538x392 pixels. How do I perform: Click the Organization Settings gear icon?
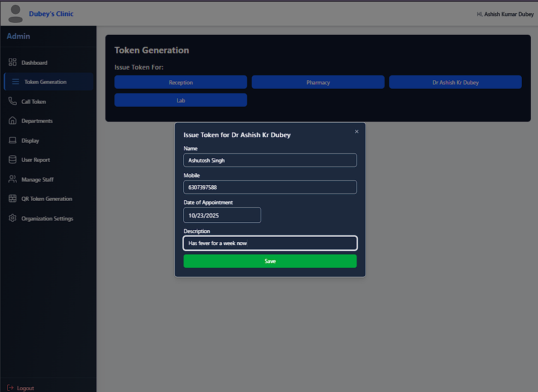[12, 218]
